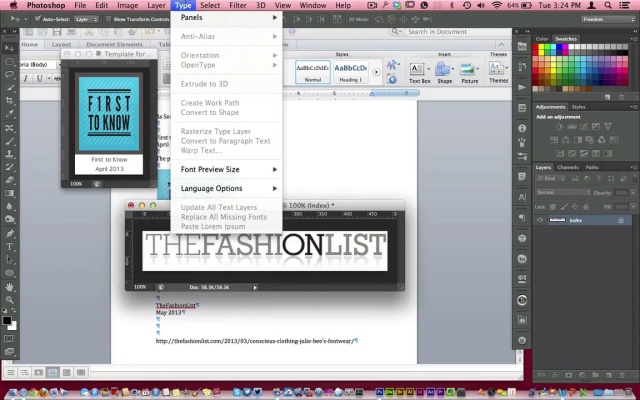Select the Path Selection tool

(9, 260)
